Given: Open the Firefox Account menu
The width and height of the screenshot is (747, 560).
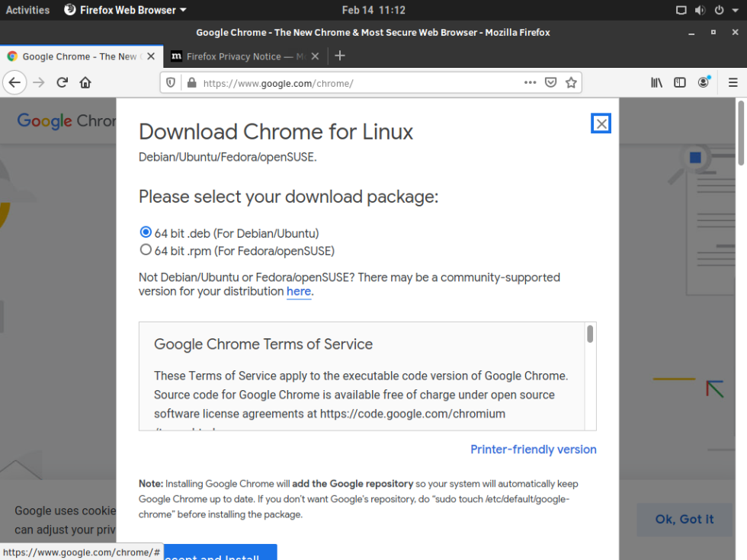Looking at the screenshot, I should (703, 82).
